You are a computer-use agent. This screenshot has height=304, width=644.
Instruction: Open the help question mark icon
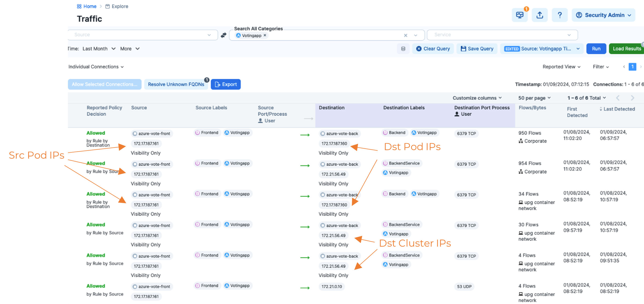tap(560, 15)
